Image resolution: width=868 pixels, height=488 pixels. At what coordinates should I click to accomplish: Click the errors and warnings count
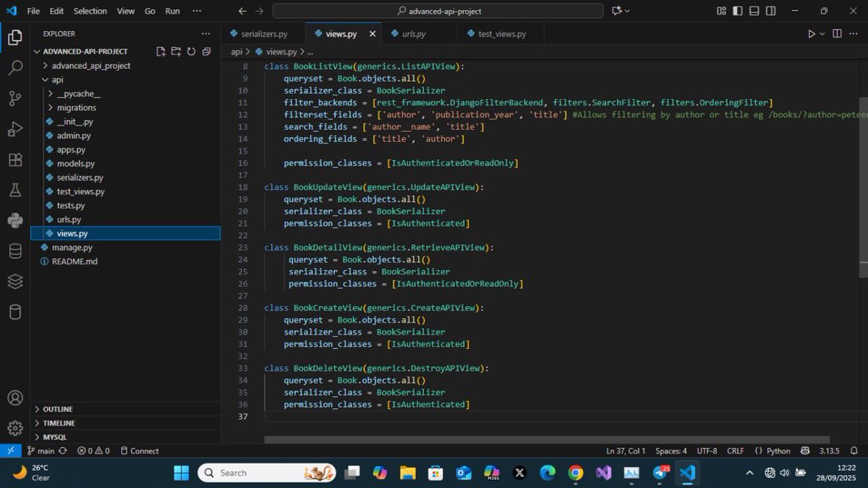93,450
